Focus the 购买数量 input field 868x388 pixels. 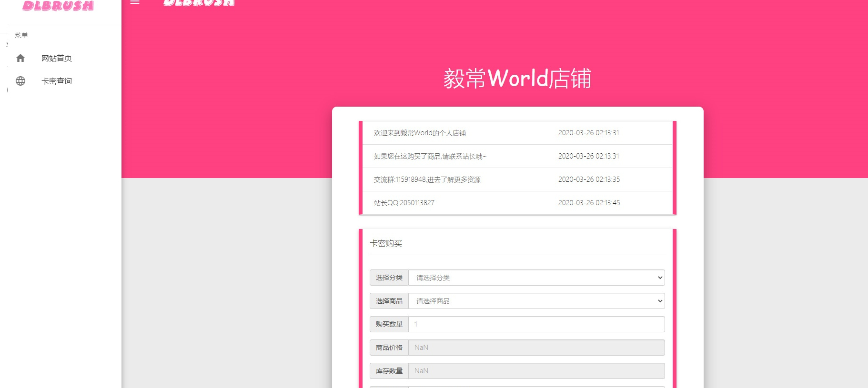[x=536, y=324]
